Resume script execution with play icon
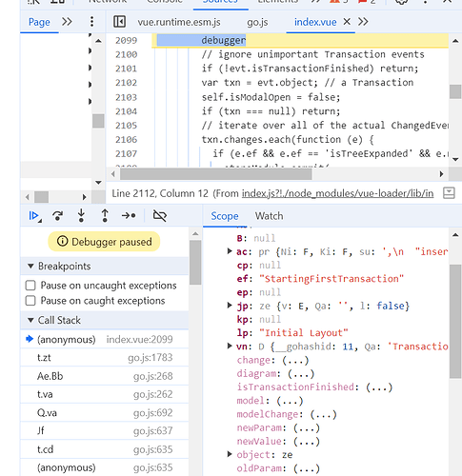 tap(34, 216)
